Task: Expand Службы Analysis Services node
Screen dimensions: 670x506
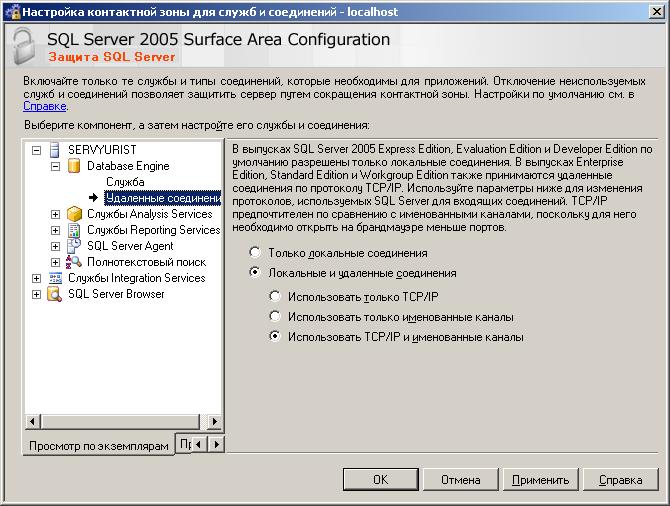Action: (56, 214)
